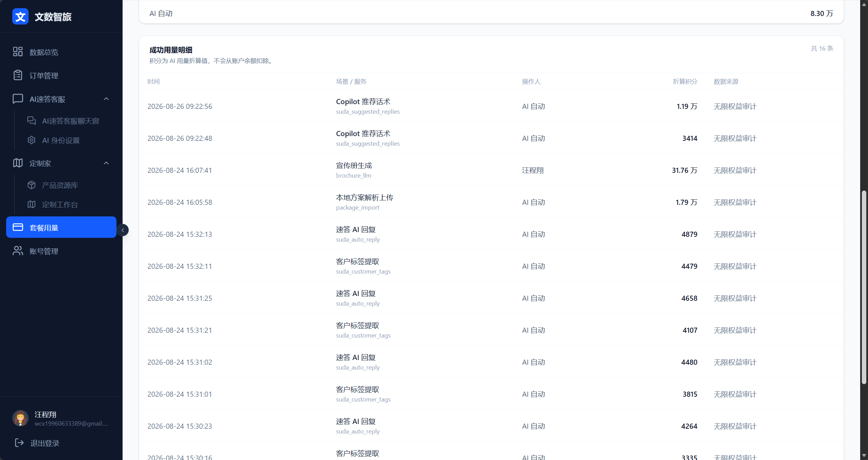
Task: Click the 场景 / 服务 column header
Action: [351, 81]
